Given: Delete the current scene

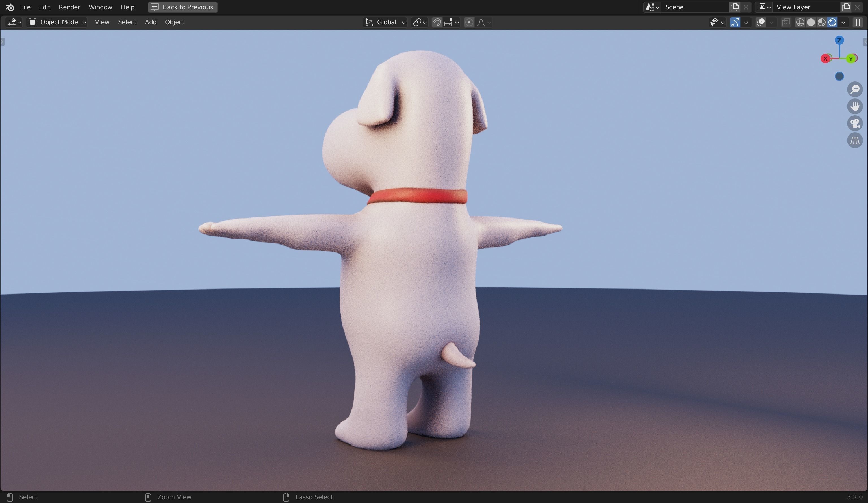Looking at the screenshot, I should 746,7.
